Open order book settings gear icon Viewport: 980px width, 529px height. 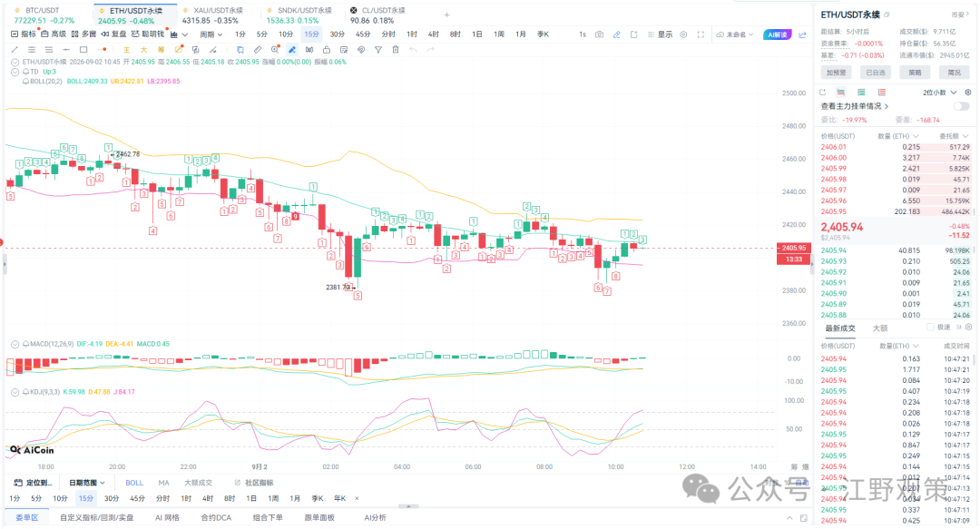(968, 92)
